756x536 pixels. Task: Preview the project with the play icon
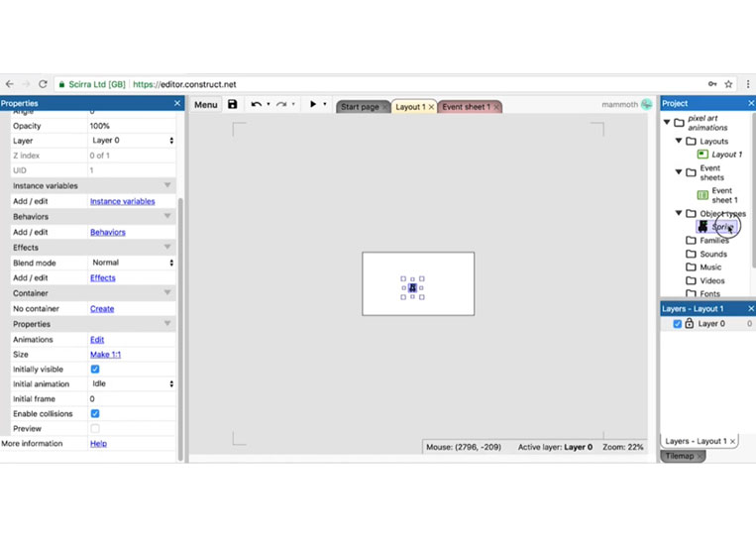point(313,104)
